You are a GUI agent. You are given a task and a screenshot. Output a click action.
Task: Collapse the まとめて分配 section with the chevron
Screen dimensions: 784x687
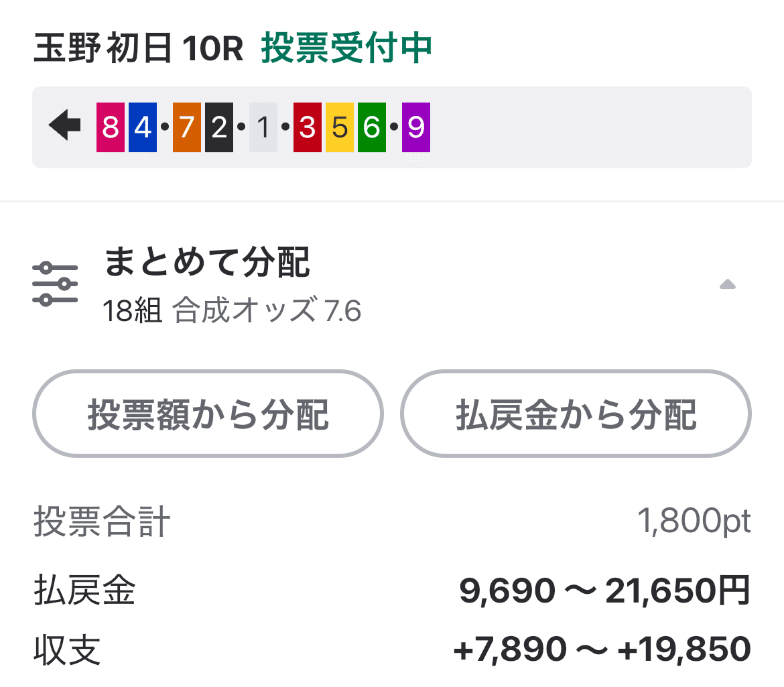[728, 284]
